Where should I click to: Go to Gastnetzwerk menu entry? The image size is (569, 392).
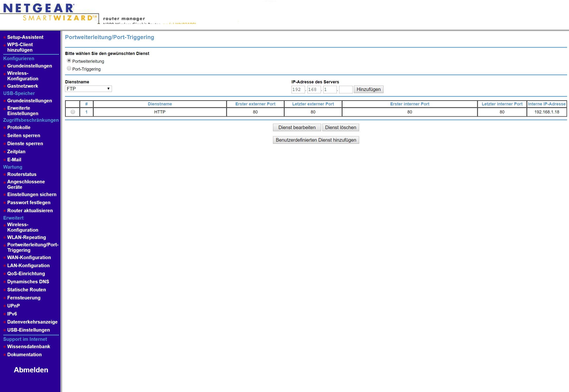coord(22,86)
